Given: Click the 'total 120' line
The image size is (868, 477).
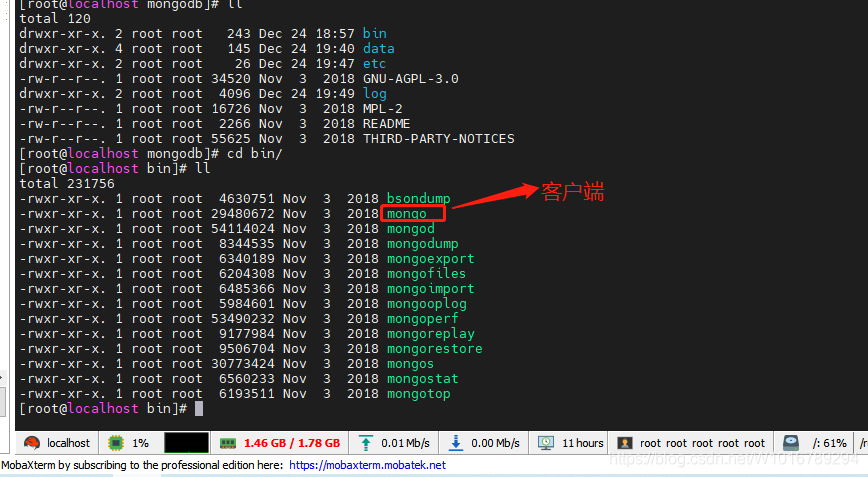Looking at the screenshot, I should click(55, 19).
